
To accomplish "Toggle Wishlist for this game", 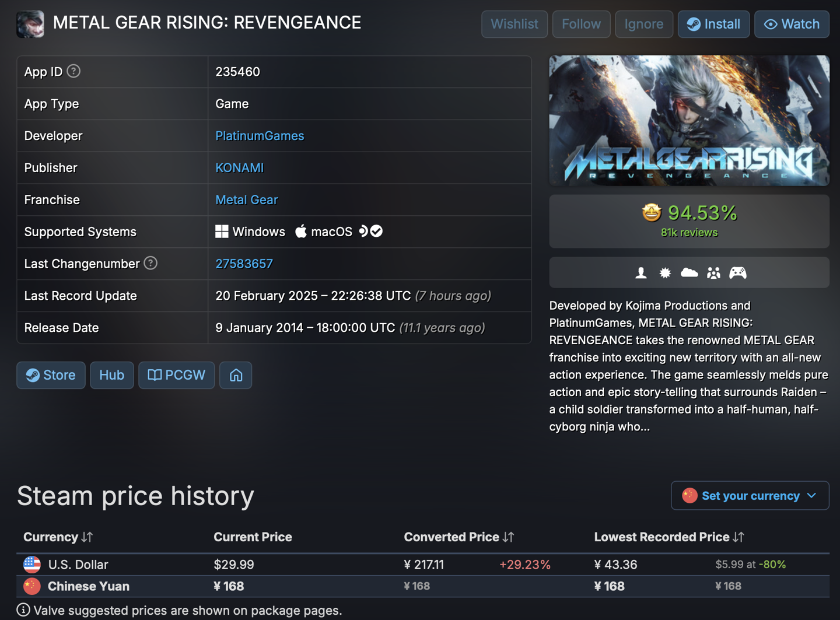I will point(514,24).
